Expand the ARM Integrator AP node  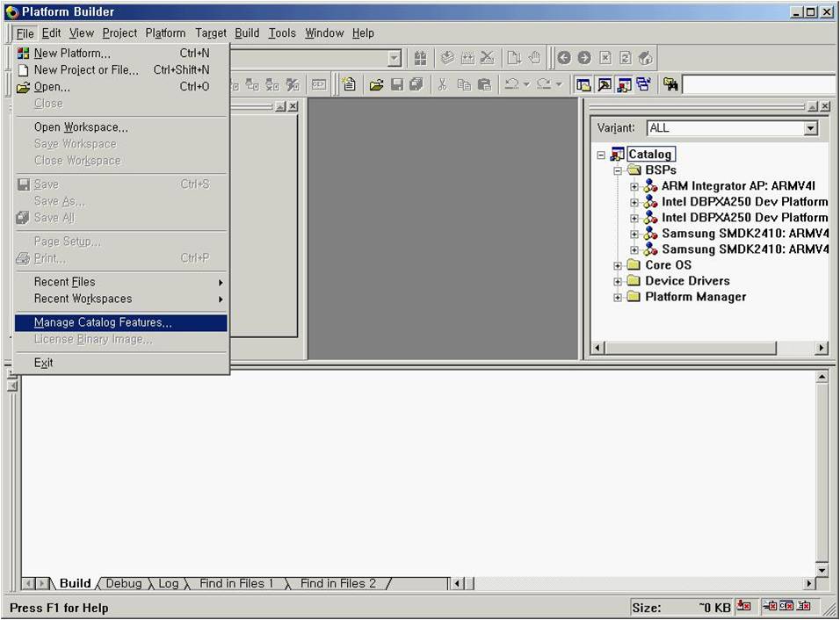click(634, 186)
